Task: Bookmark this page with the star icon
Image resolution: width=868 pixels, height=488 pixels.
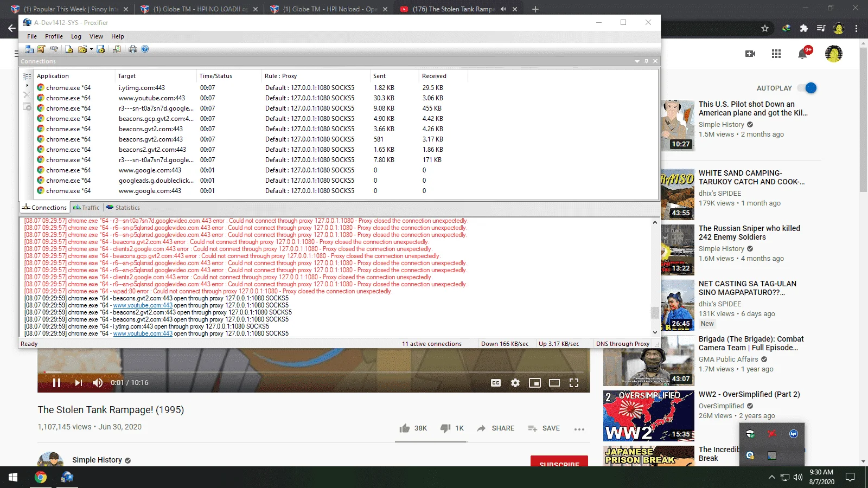Action: pos(765,28)
